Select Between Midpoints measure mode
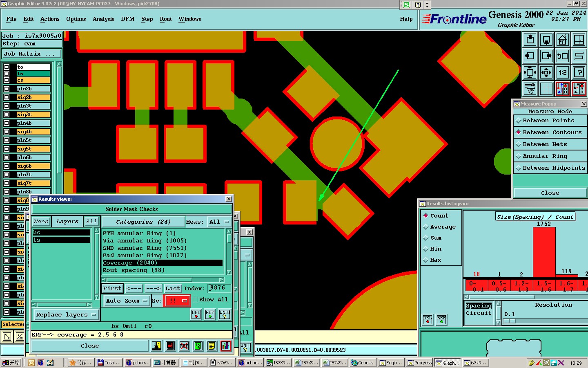The width and height of the screenshot is (588, 368). coord(550,168)
